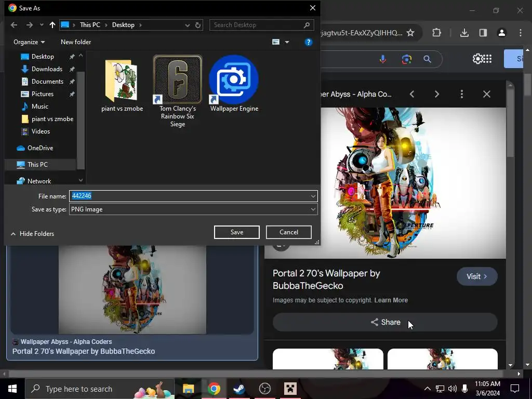
Task: Go forward in Save As dialog
Action: 30,25
